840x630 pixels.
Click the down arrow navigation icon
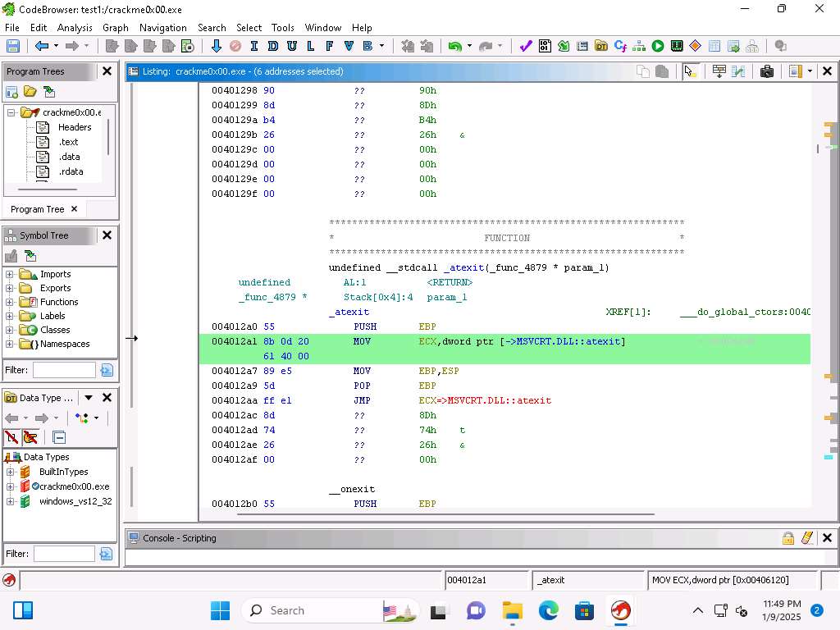pos(217,47)
